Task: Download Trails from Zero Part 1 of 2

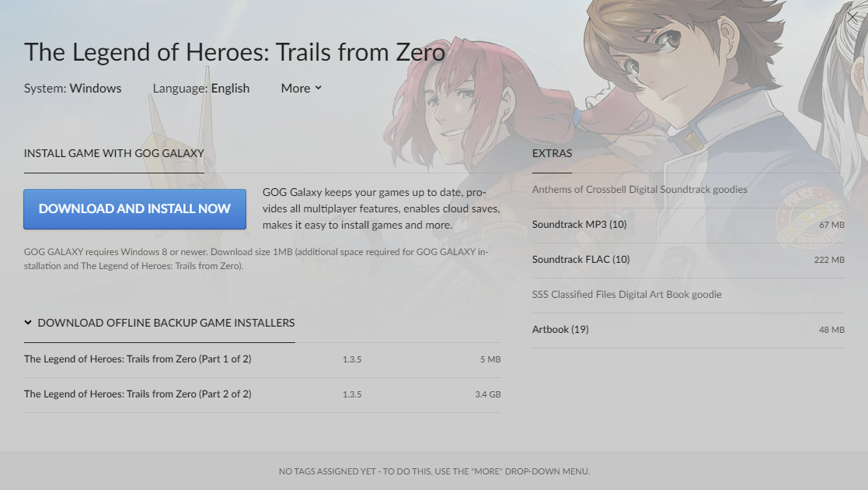Action: point(262,359)
